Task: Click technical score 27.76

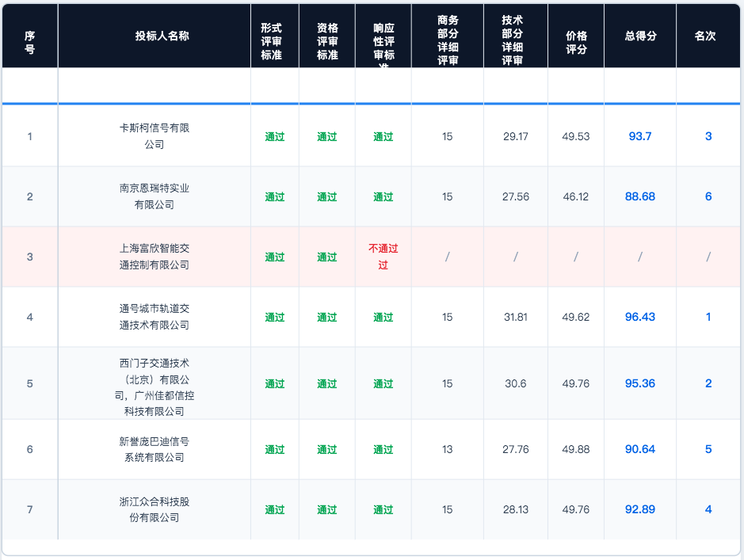Action: pyautogui.click(x=515, y=450)
